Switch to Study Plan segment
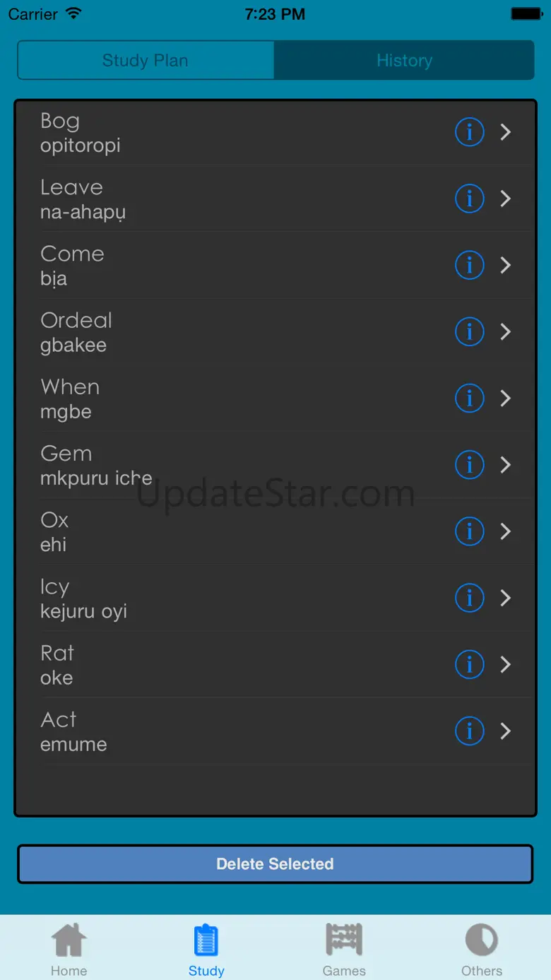Image resolution: width=551 pixels, height=980 pixels. (x=146, y=60)
